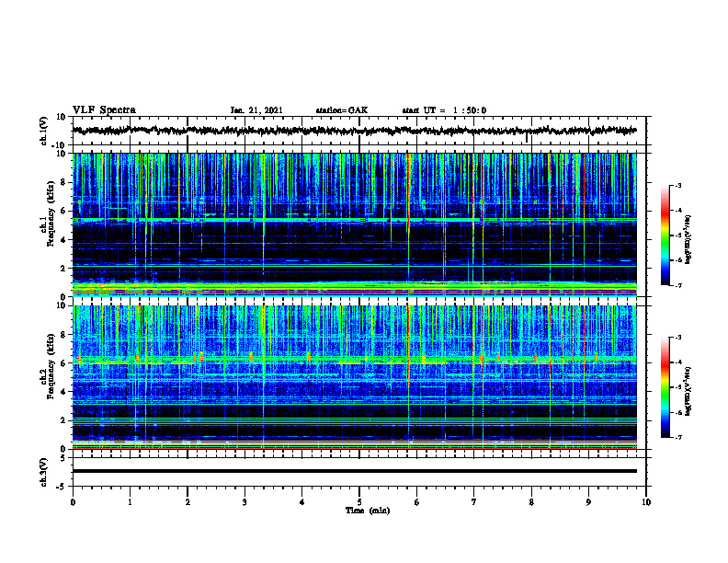
Task: Click the time axis tick label '10'
Action: coord(646,502)
